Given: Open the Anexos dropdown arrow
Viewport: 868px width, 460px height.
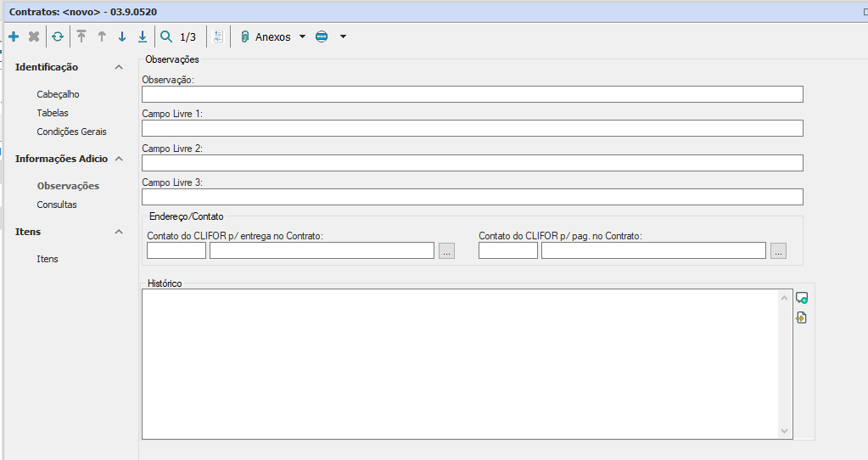Looking at the screenshot, I should point(303,36).
